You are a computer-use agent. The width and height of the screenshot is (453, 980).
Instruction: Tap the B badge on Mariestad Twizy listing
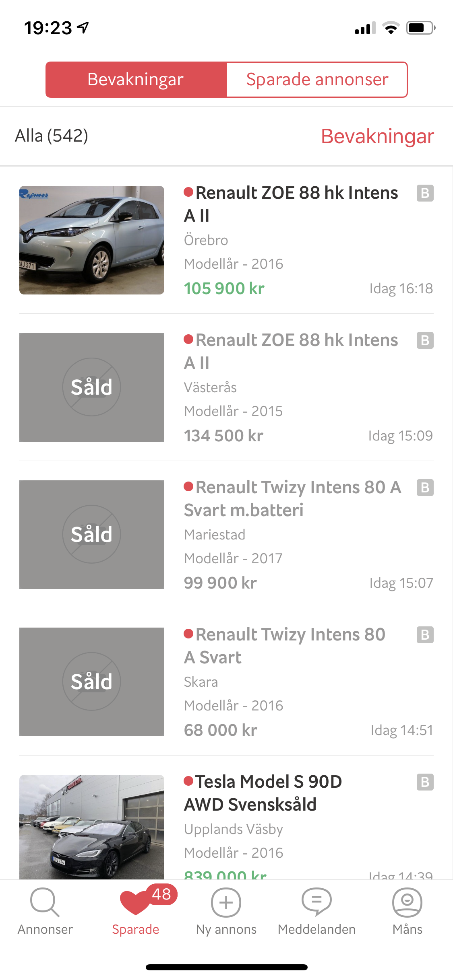coord(425,488)
